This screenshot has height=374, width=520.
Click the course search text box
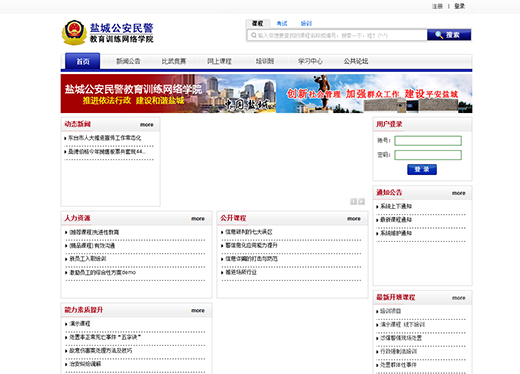pos(337,35)
